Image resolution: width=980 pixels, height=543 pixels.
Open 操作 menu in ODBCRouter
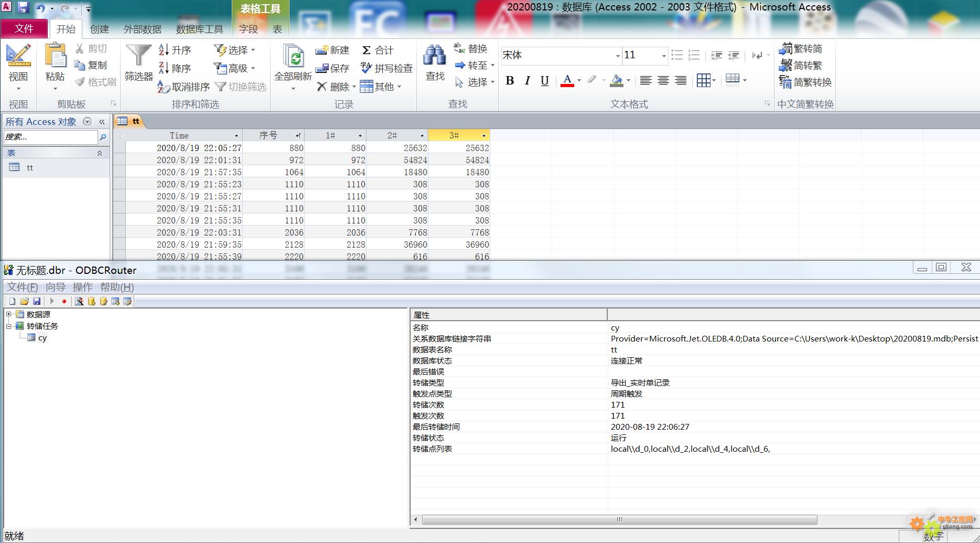(x=83, y=287)
